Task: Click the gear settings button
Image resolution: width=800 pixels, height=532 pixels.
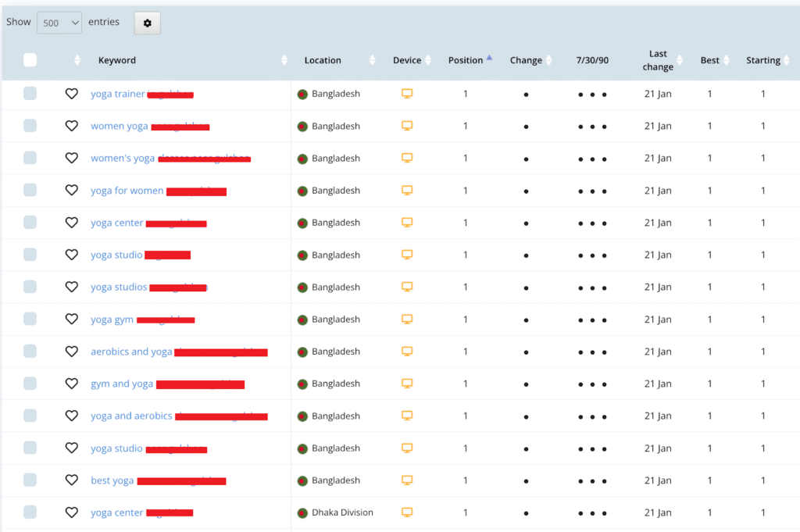Action: coord(147,23)
